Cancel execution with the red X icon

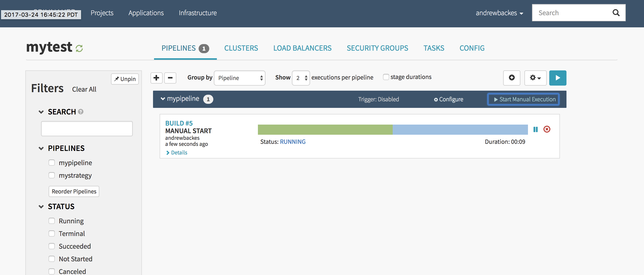click(547, 129)
